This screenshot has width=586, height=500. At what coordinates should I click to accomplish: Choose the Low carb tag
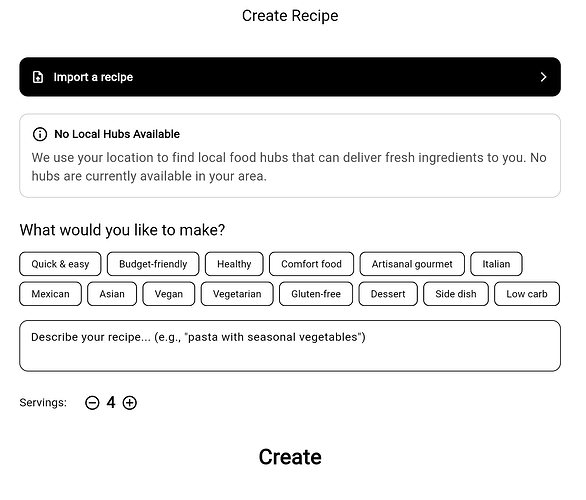(527, 294)
